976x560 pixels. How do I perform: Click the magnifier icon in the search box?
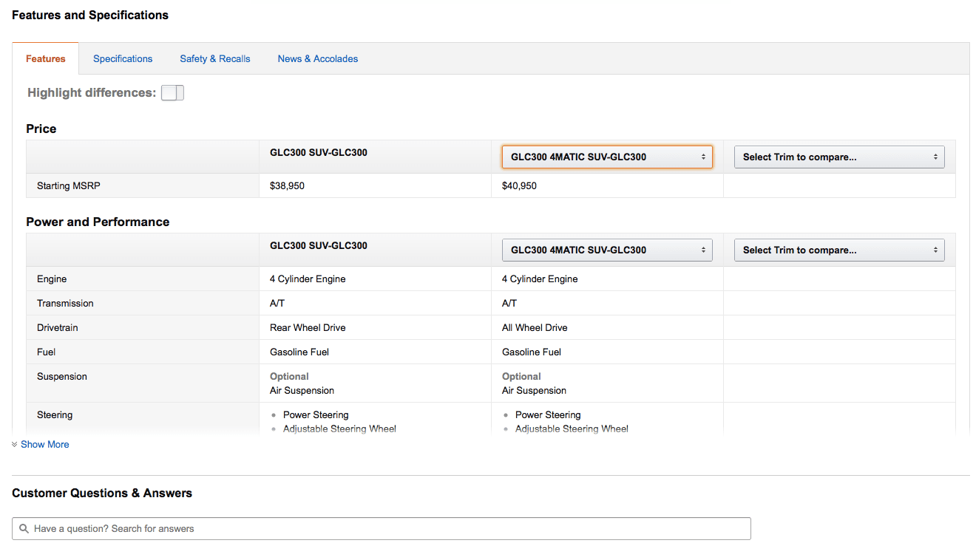(24, 529)
